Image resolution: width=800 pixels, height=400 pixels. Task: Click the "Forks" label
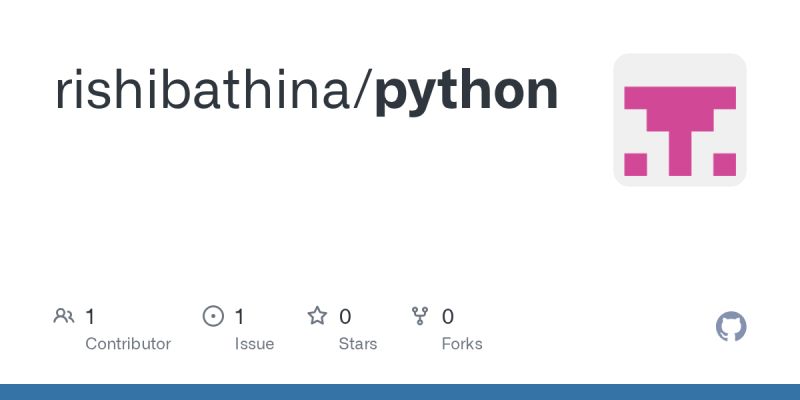point(462,344)
